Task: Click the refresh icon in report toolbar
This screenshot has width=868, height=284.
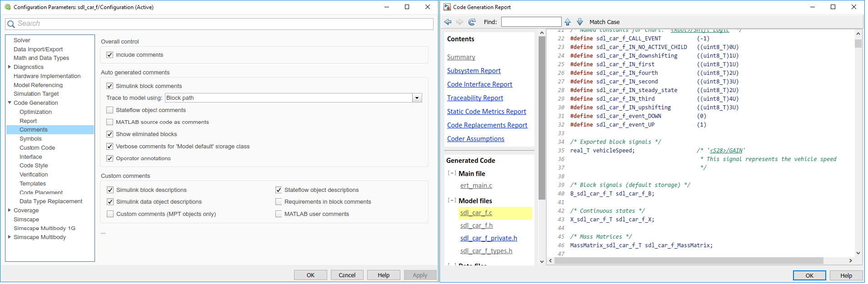Action: point(472,22)
